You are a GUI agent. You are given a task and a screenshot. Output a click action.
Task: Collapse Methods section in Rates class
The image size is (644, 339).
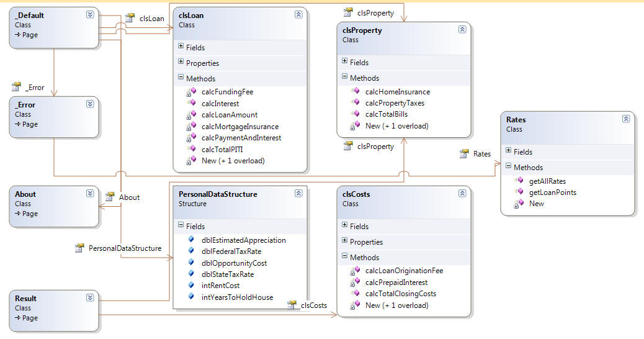click(509, 166)
